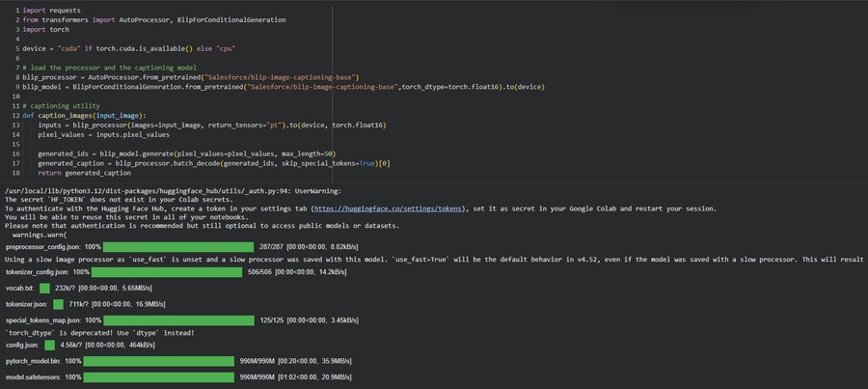
Task: Click the blip_processor AutoProcessor code line
Action: [191, 77]
